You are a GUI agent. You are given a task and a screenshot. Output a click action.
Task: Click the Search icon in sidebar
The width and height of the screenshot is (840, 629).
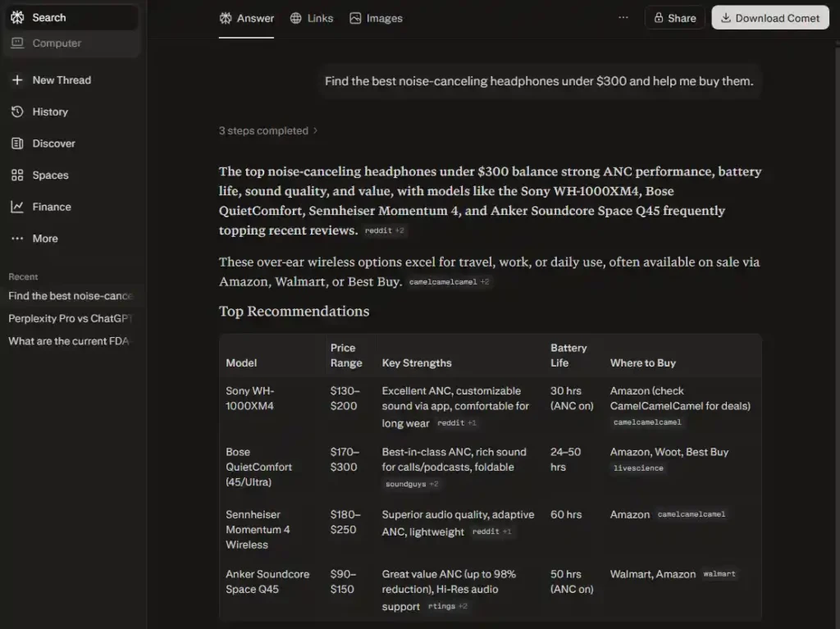click(x=17, y=17)
